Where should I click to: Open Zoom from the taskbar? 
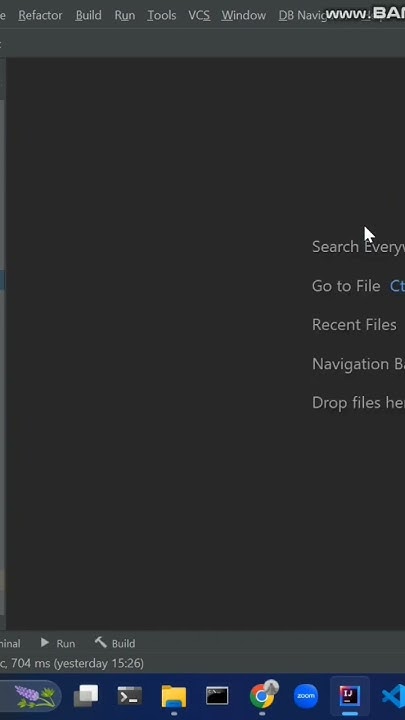[x=306, y=696]
